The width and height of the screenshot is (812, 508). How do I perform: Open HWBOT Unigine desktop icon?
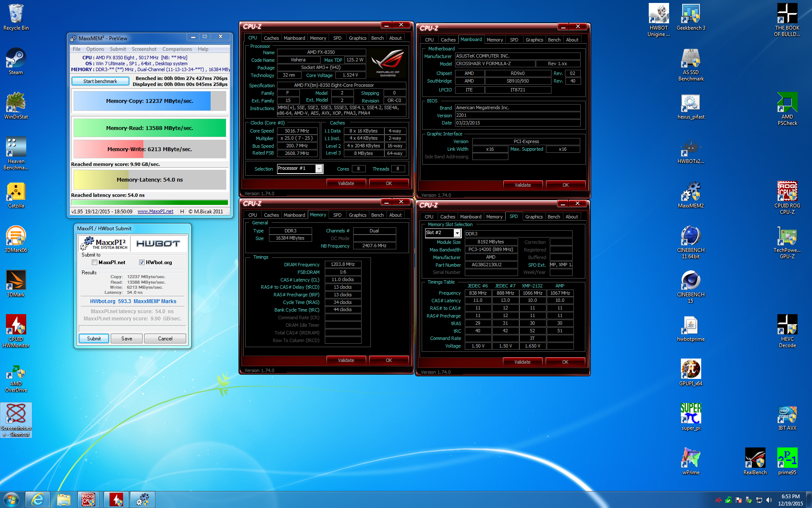pos(658,20)
